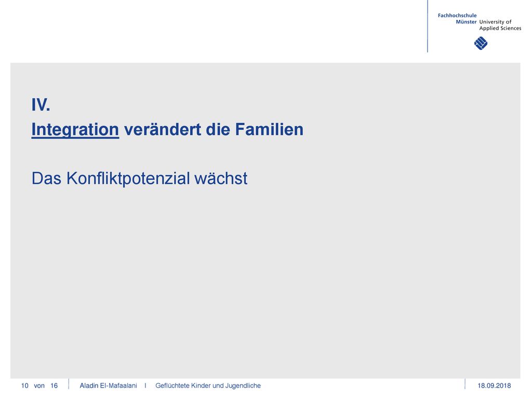
Task: Click the subtitle 'Das Konfliktpotenzial wächst'
Action: point(139,179)
